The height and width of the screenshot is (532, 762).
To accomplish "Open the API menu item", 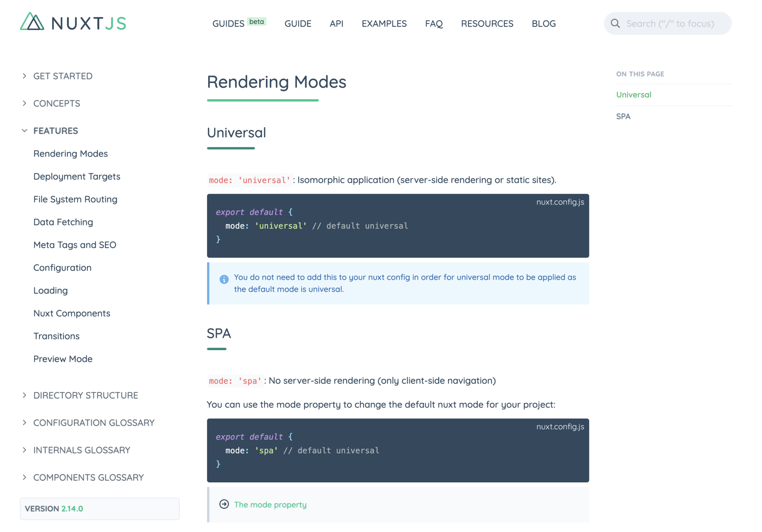I will tap(336, 24).
